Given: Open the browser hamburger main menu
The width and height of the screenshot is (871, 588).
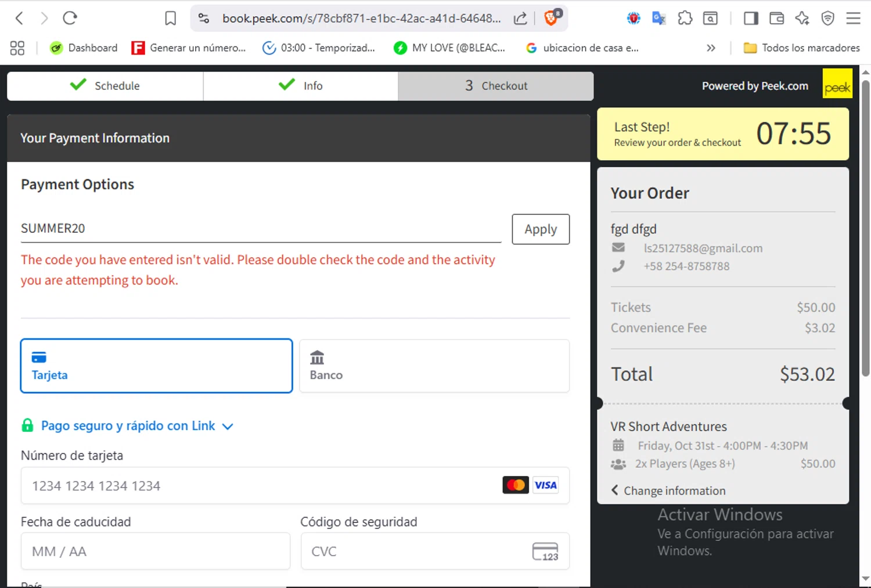Looking at the screenshot, I should [x=853, y=19].
